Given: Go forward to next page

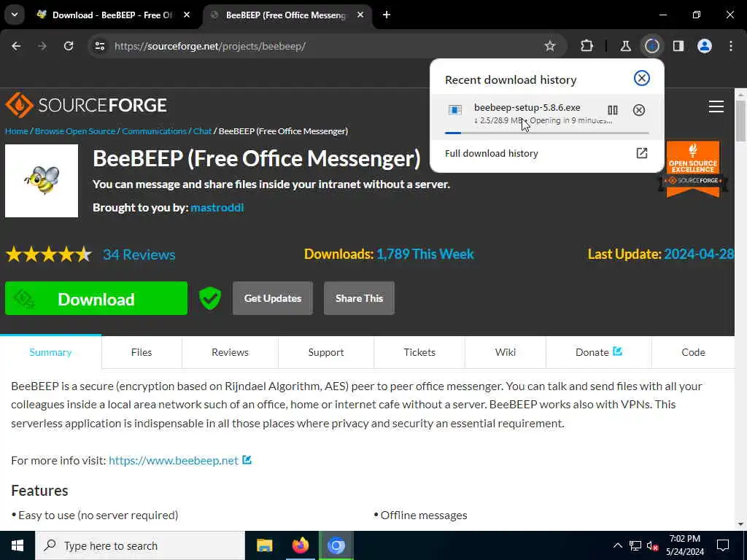Looking at the screenshot, I should (x=42, y=46).
